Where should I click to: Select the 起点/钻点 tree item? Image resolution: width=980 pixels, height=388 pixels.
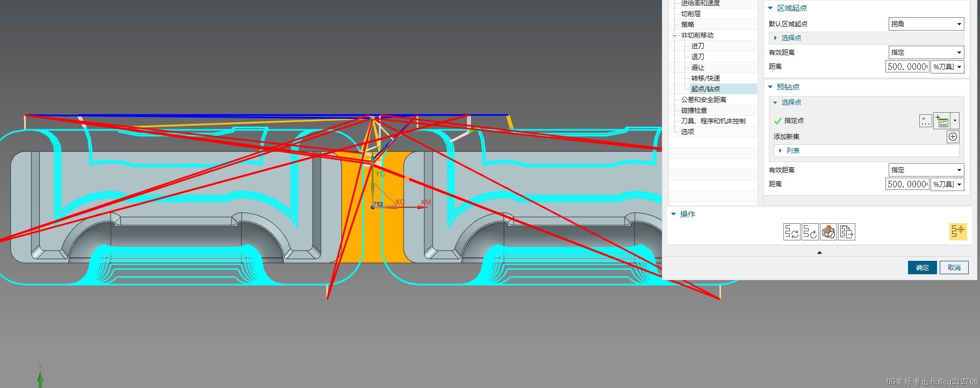click(x=705, y=89)
